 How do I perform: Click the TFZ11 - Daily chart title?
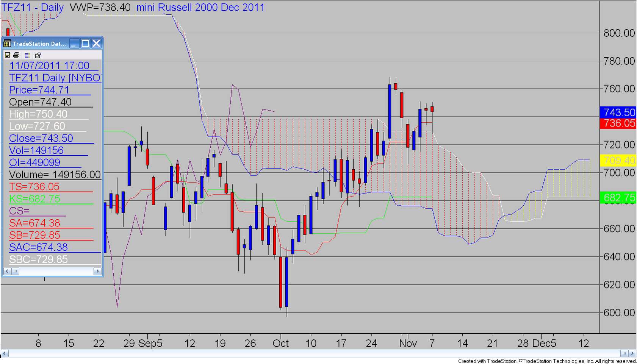point(33,8)
